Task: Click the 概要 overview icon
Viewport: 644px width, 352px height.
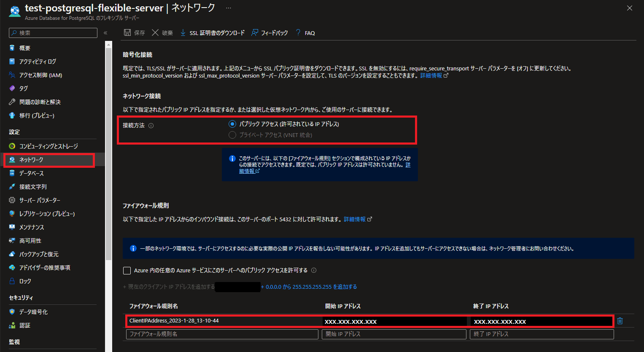Action: click(x=12, y=48)
